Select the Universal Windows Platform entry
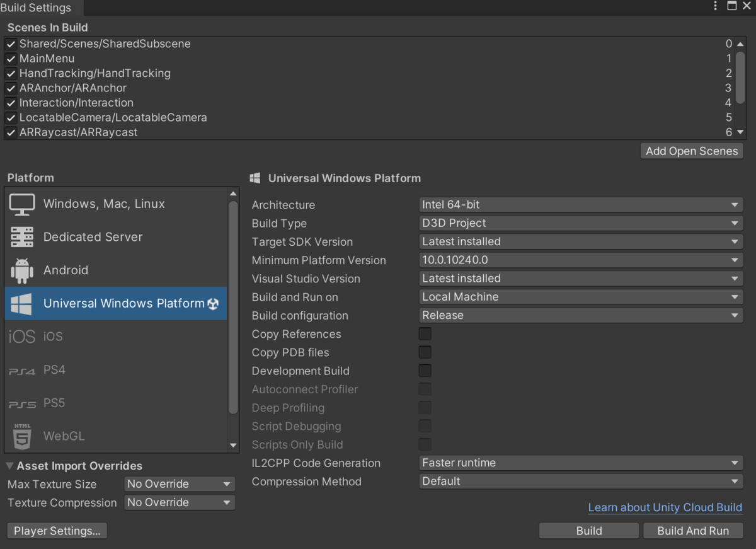This screenshot has width=756, height=549. point(116,304)
